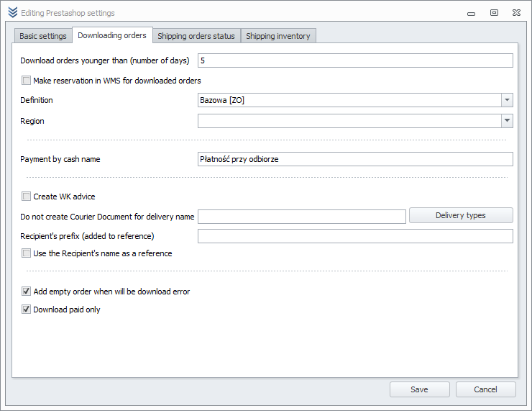Click the Payment by cash name field

355,159
